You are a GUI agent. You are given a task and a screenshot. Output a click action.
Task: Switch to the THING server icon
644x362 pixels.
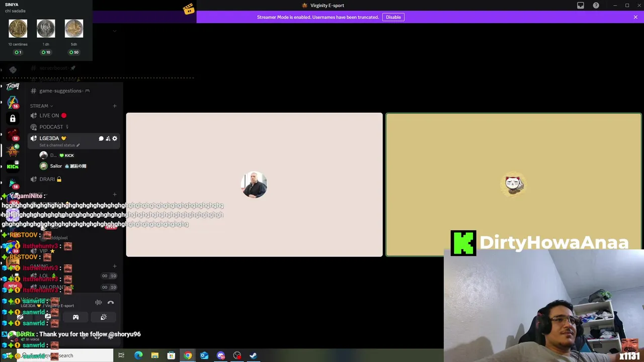coord(13,86)
